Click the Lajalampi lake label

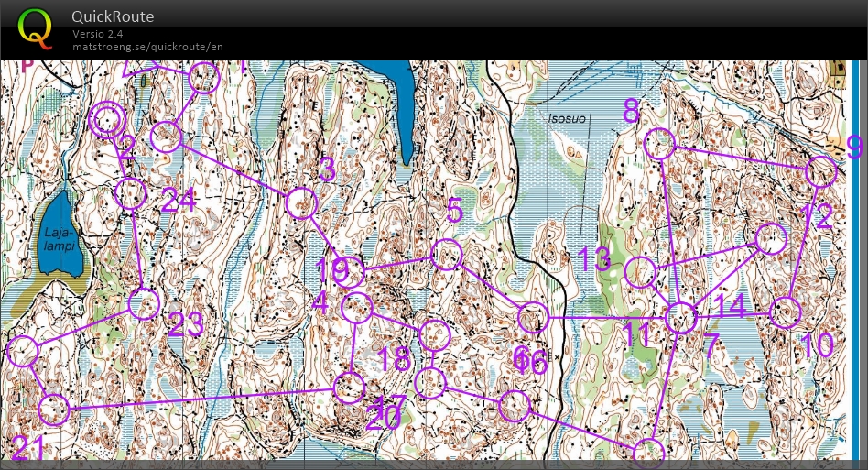[58, 240]
